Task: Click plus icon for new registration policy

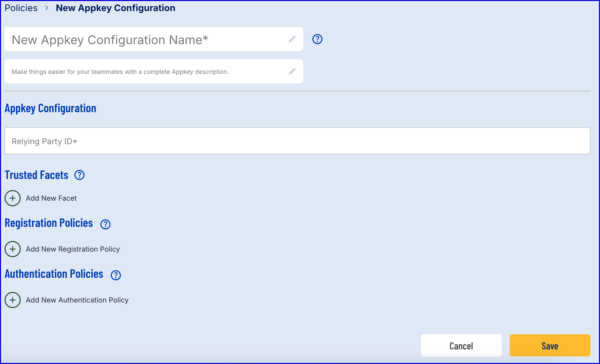Action: point(13,249)
